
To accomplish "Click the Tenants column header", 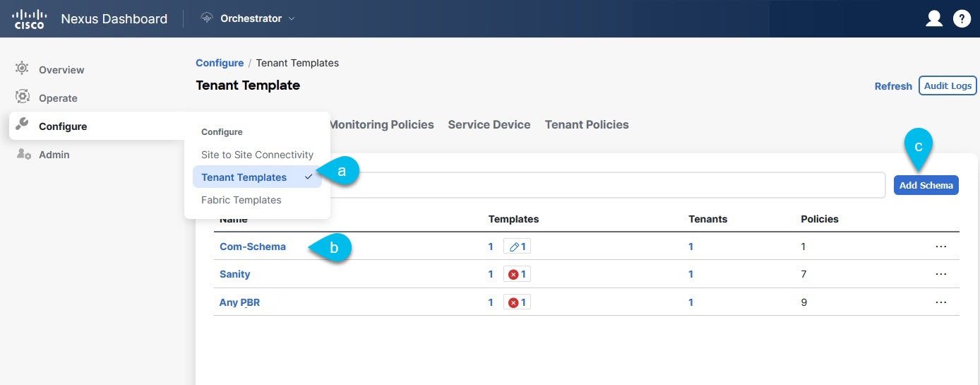I will pos(707,219).
